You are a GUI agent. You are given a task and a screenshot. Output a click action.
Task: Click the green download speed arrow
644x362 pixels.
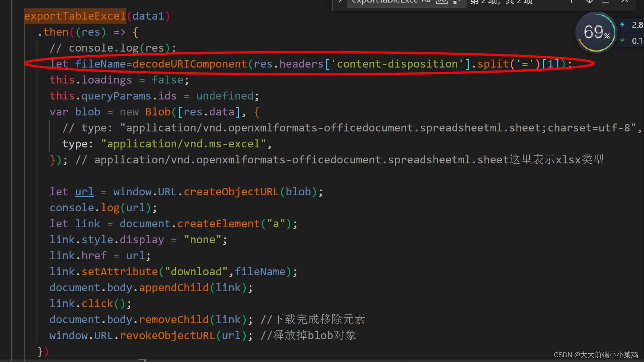[x=622, y=41]
